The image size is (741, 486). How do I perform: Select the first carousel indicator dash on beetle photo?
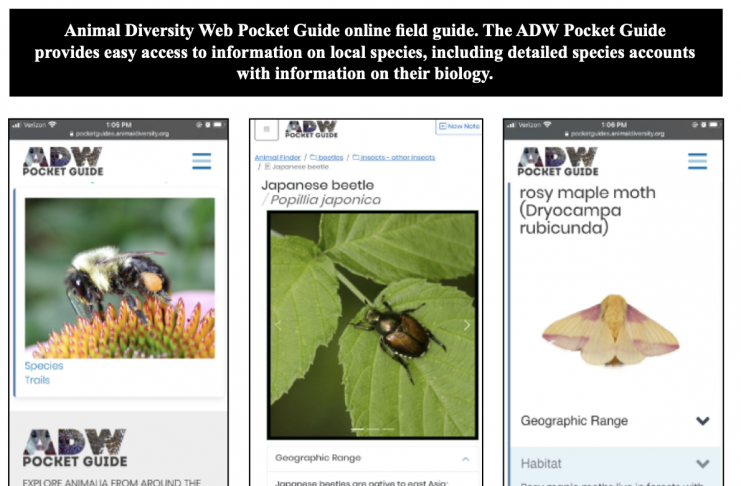358,429
